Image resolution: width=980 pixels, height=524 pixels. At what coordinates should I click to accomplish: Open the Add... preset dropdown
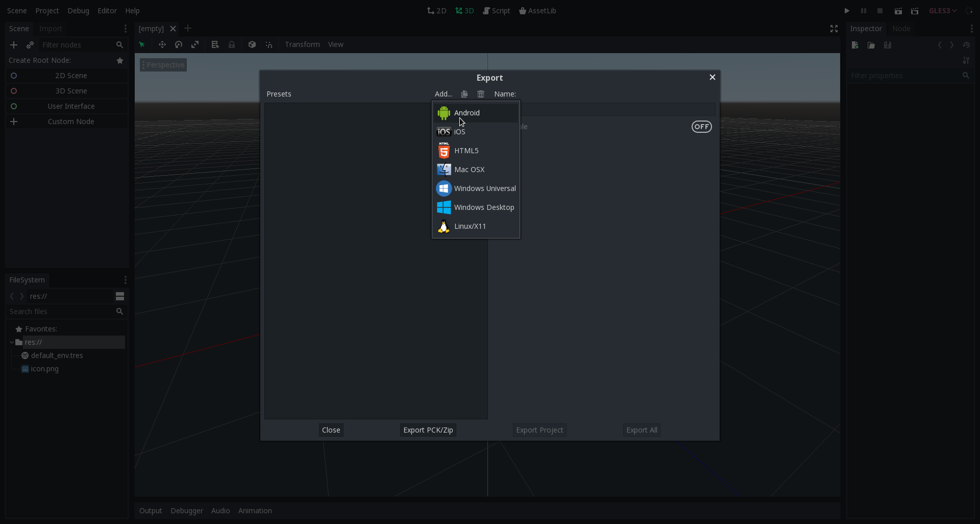click(443, 94)
